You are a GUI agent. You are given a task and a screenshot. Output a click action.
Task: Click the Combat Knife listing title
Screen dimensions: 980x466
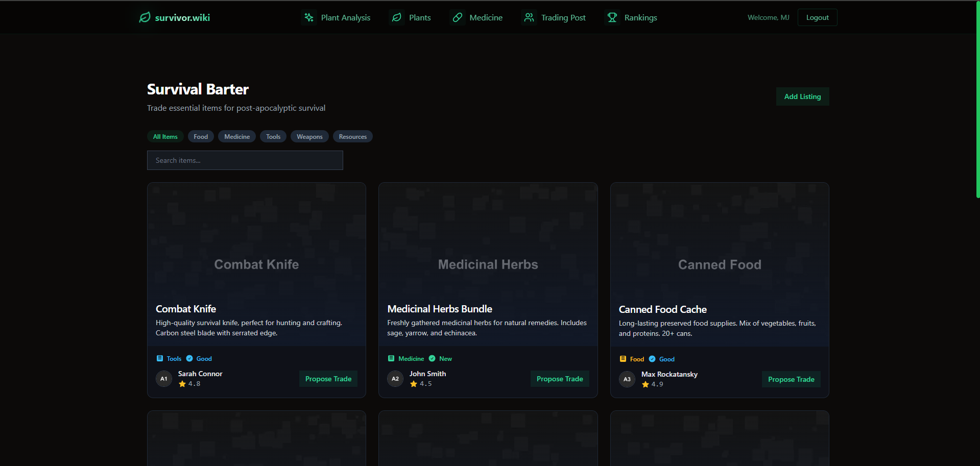coord(186,309)
